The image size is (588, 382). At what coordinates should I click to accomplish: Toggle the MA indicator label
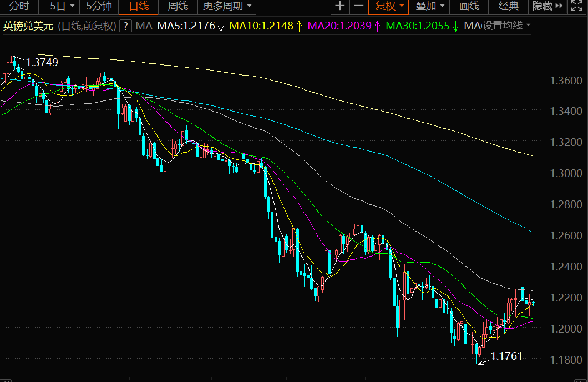pyautogui.click(x=144, y=26)
